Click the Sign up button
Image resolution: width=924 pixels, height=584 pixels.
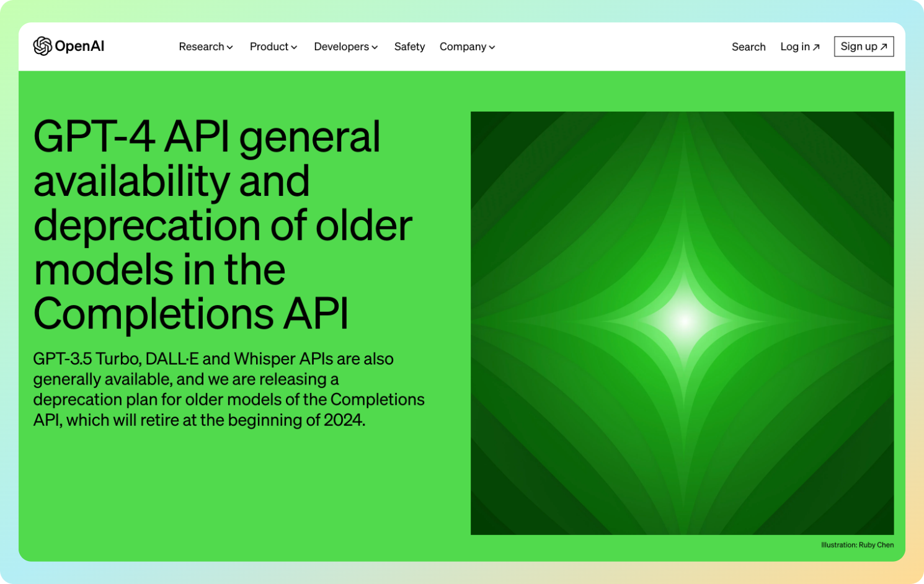(x=864, y=46)
